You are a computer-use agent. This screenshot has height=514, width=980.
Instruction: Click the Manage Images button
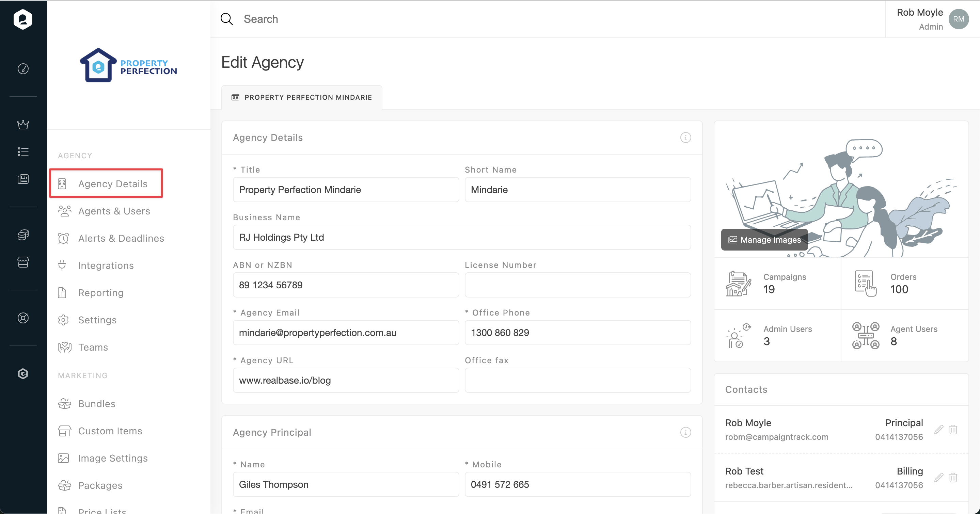tap(764, 240)
